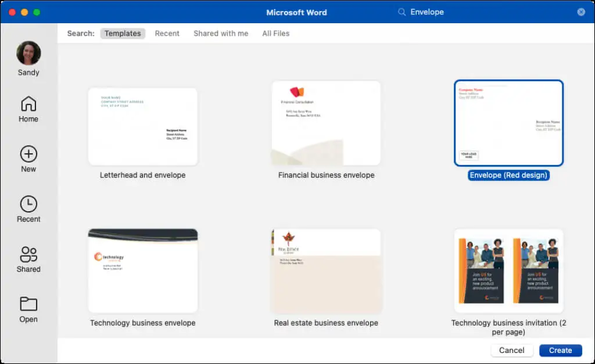Image resolution: width=595 pixels, height=364 pixels.
Task: Select the New document icon
Action: pyautogui.click(x=28, y=154)
